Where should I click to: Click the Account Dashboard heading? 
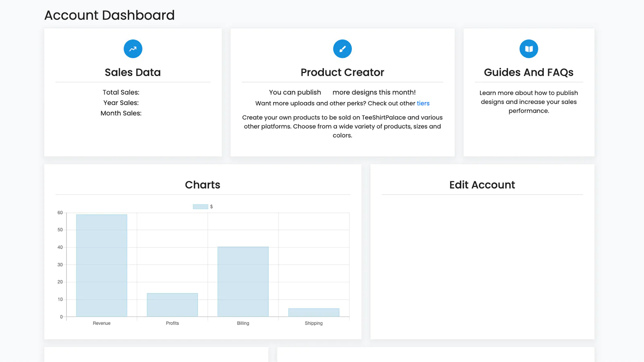[109, 15]
